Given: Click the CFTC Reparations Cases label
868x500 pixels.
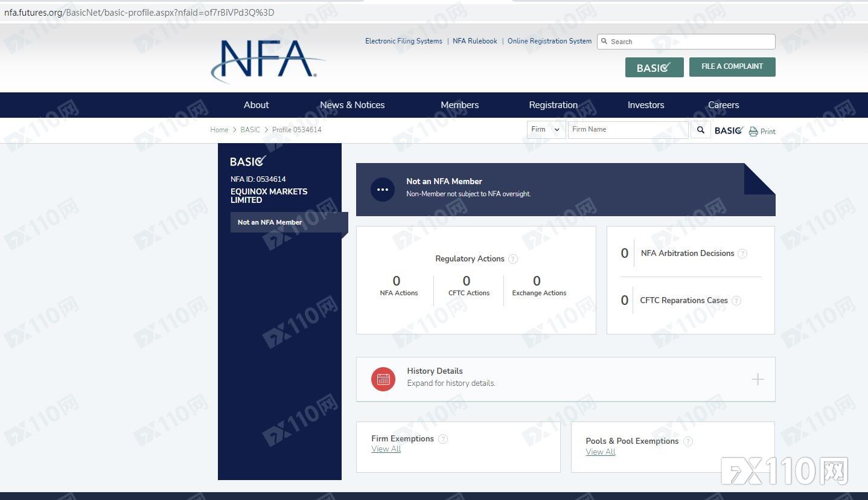Looking at the screenshot, I should pyautogui.click(x=684, y=301).
